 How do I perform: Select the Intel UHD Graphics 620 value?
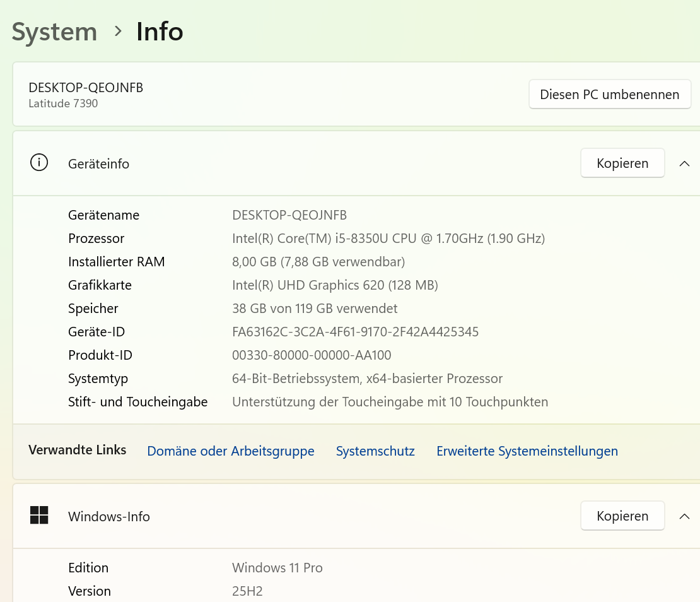coord(335,285)
